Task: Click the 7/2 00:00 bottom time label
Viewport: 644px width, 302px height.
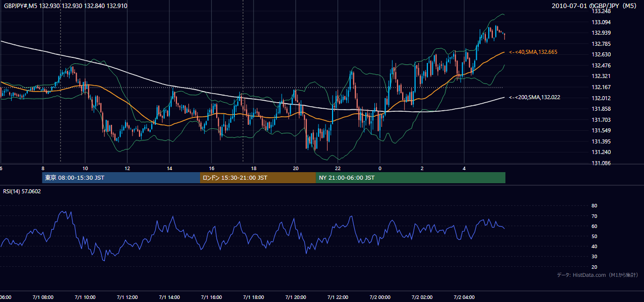Action: coord(380,297)
